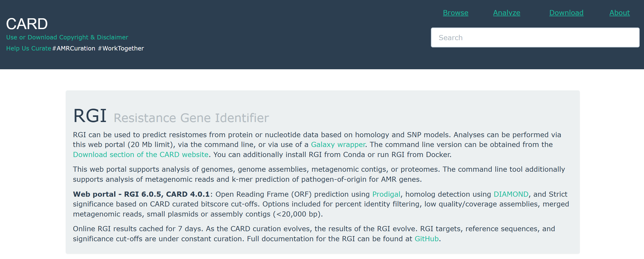Open the Galaxy wrapper link

(x=338, y=145)
